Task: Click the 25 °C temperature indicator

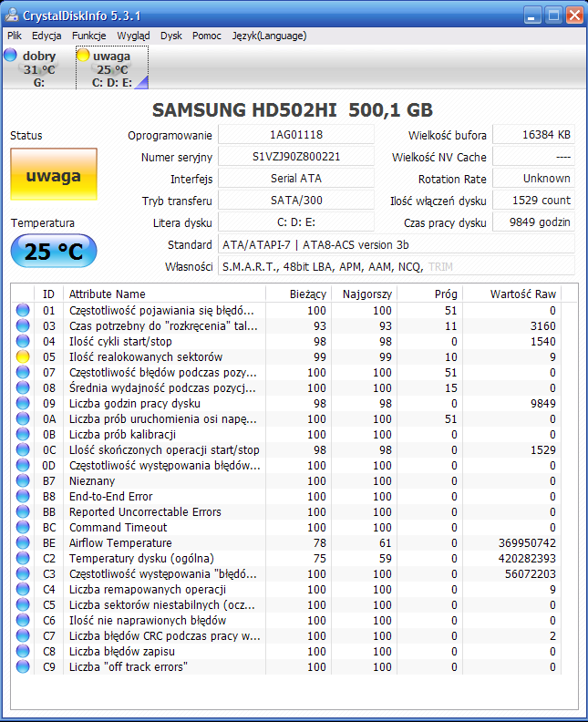Action: click(54, 251)
